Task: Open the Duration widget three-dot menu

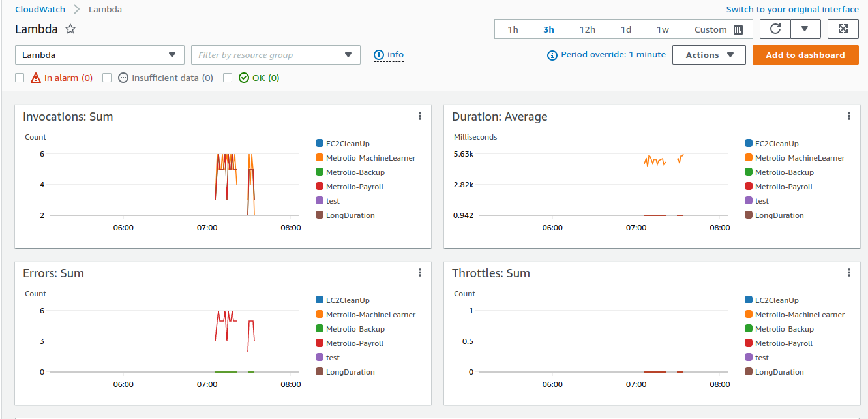Action: [849, 116]
